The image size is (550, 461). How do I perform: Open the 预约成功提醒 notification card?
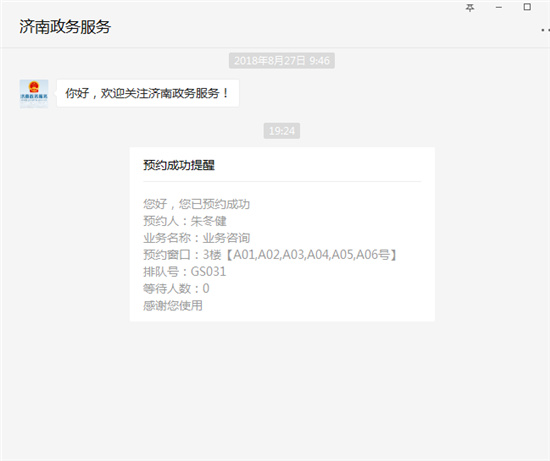click(282, 234)
